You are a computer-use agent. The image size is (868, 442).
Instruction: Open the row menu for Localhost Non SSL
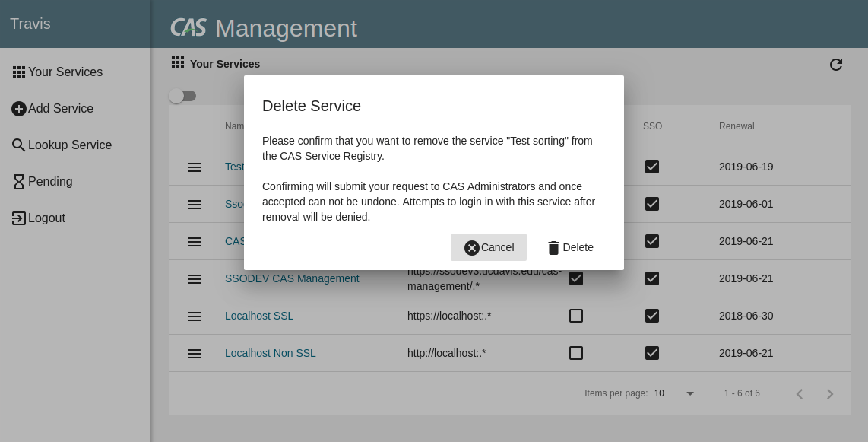pos(195,353)
